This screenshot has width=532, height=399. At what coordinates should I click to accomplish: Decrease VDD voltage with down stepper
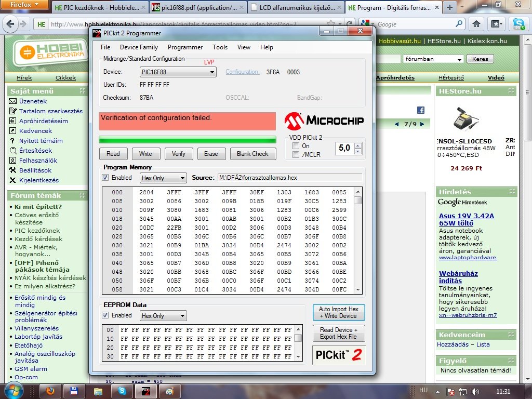pyautogui.click(x=358, y=152)
